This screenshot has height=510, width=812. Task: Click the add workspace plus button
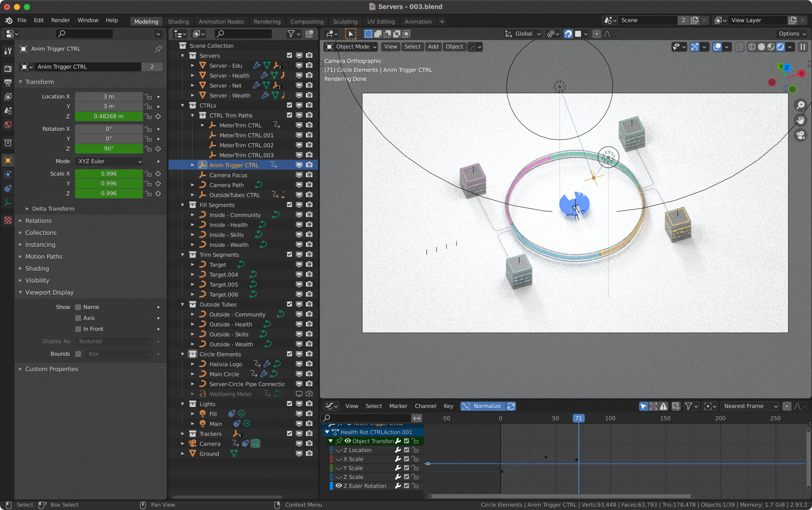point(442,22)
